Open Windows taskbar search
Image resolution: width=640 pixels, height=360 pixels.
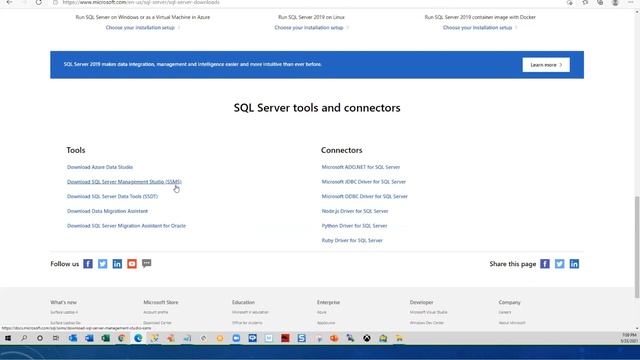(24, 338)
